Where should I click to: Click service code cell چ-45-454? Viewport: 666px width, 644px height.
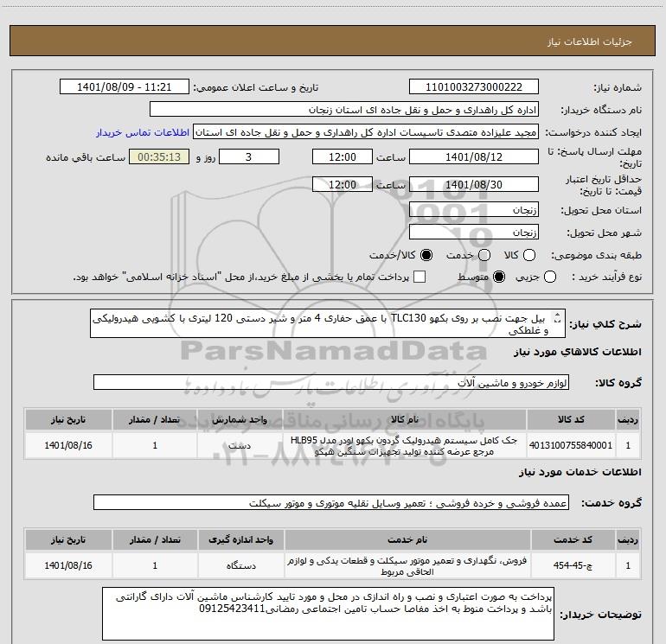click(573, 565)
